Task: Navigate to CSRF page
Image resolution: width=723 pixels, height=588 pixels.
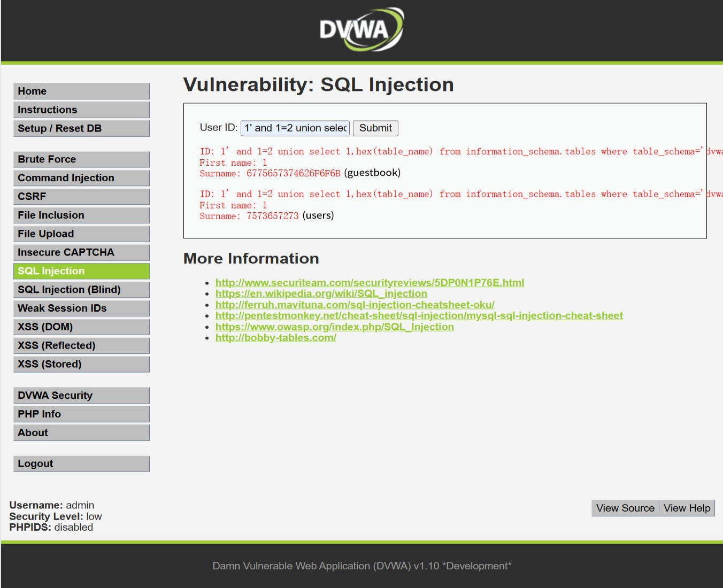Action: 81,196
